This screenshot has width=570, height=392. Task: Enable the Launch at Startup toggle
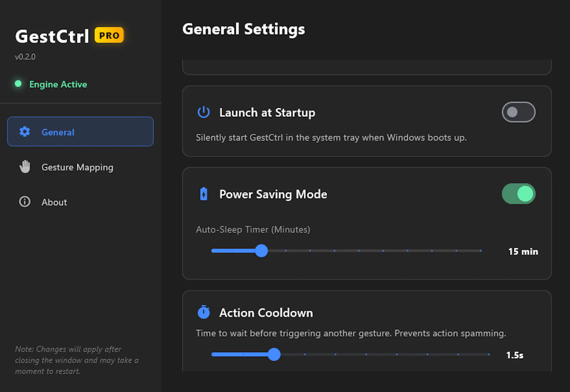(518, 112)
